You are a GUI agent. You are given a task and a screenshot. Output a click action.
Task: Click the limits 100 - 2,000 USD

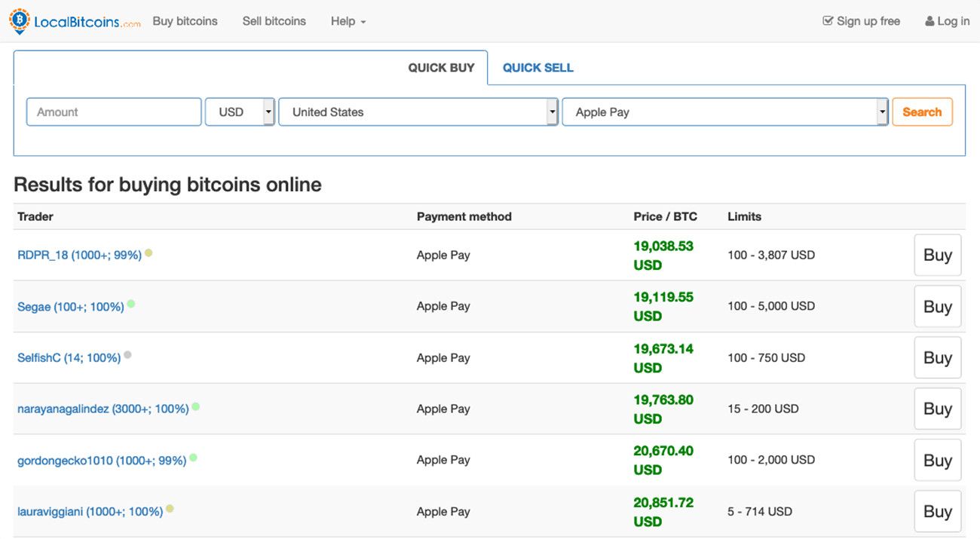[771, 460]
